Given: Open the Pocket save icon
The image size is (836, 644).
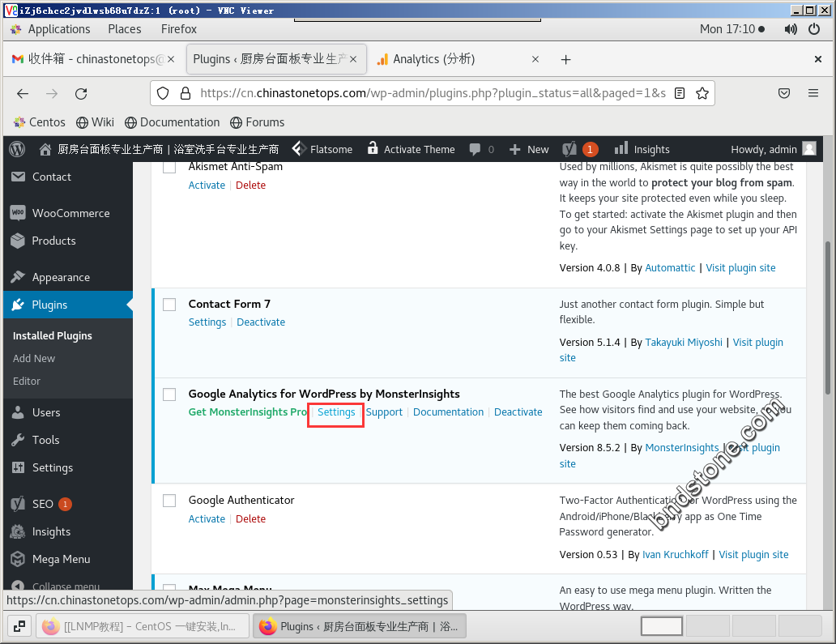Looking at the screenshot, I should [x=784, y=93].
